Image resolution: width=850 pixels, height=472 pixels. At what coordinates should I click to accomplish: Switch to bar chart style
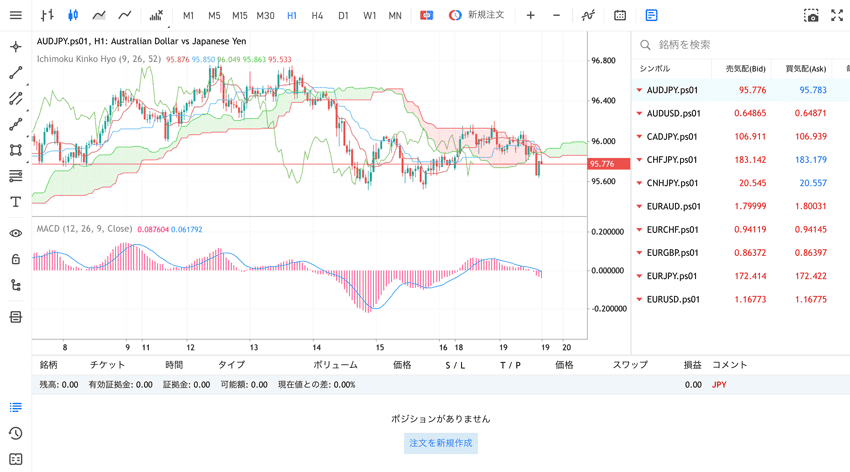47,15
